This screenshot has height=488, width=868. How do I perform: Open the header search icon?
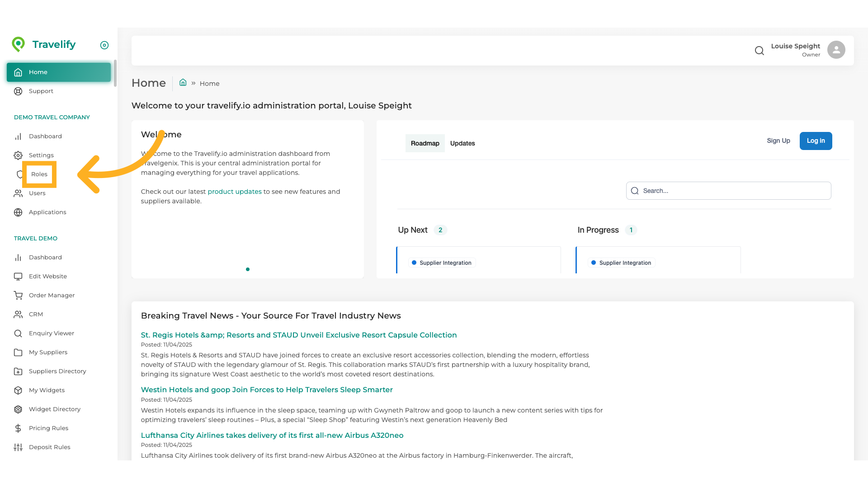(x=759, y=51)
